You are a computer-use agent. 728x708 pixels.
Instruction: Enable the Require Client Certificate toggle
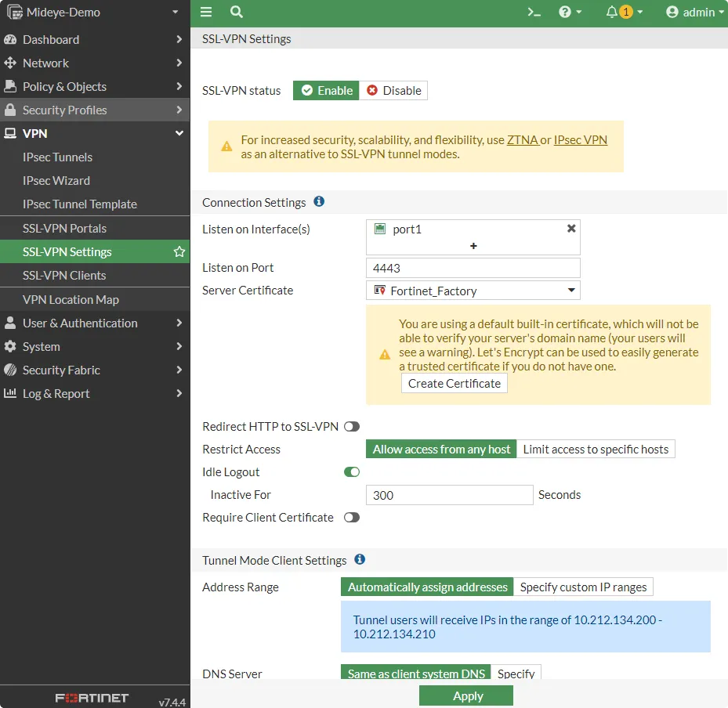(351, 517)
